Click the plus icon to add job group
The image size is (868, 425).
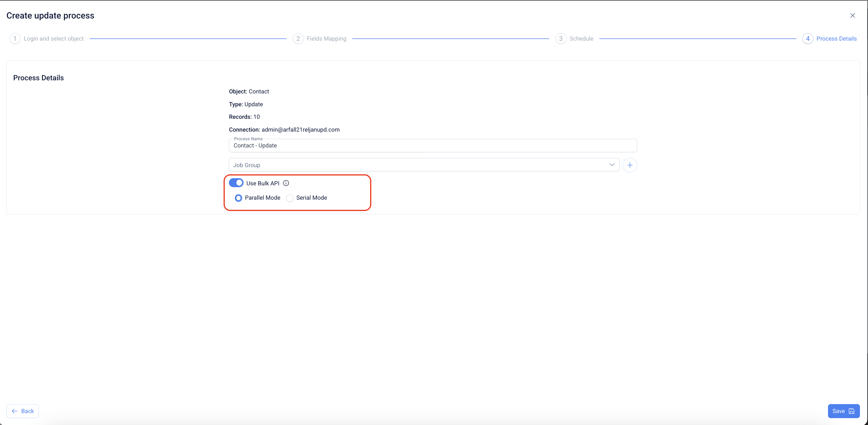pos(630,165)
